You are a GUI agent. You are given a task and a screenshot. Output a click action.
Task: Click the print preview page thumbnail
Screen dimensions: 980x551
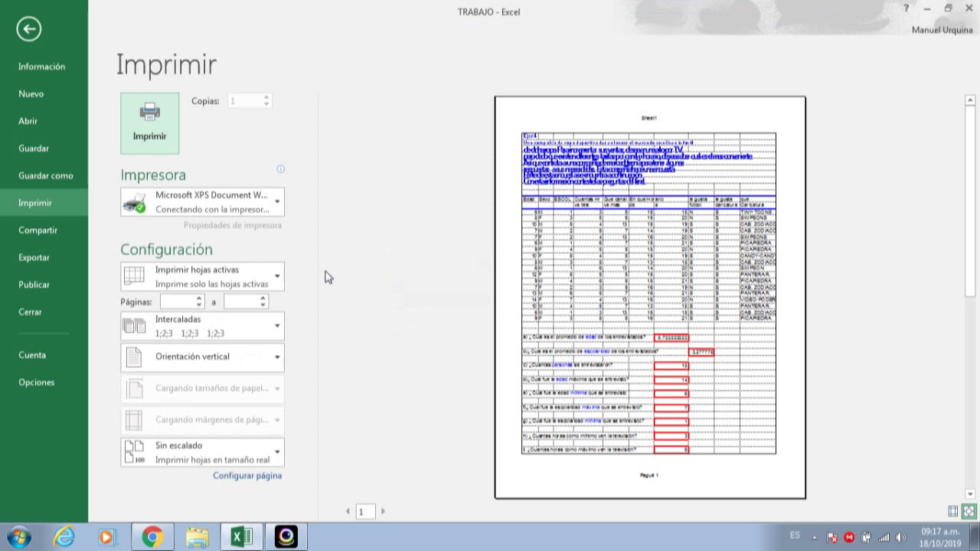click(x=650, y=297)
